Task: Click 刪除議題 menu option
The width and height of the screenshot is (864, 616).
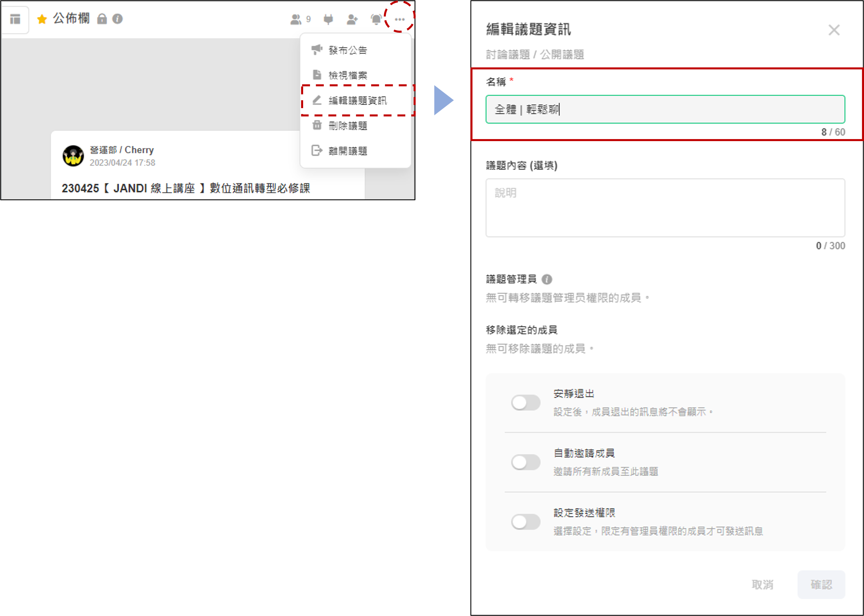Action: pyautogui.click(x=347, y=126)
